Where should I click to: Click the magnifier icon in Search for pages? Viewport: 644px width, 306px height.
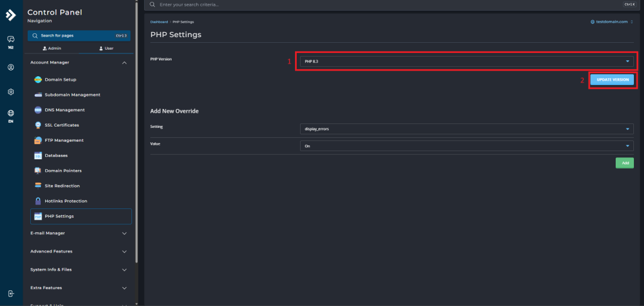pyautogui.click(x=35, y=36)
